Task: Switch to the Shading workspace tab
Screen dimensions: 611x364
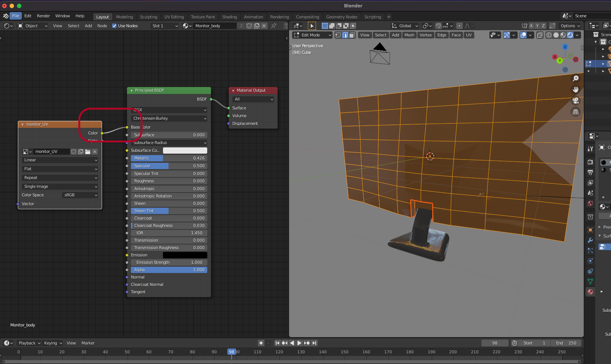Action: pyautogui.click(x=229, y=17)
